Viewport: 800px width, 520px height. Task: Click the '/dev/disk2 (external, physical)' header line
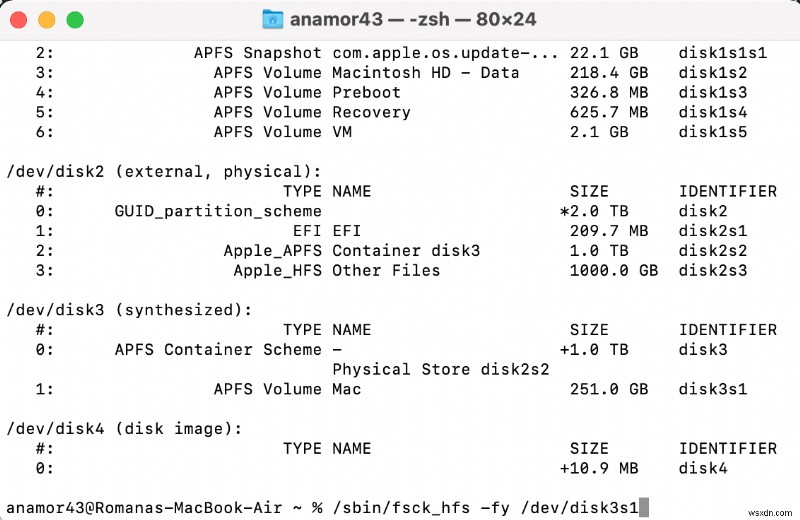164,171
